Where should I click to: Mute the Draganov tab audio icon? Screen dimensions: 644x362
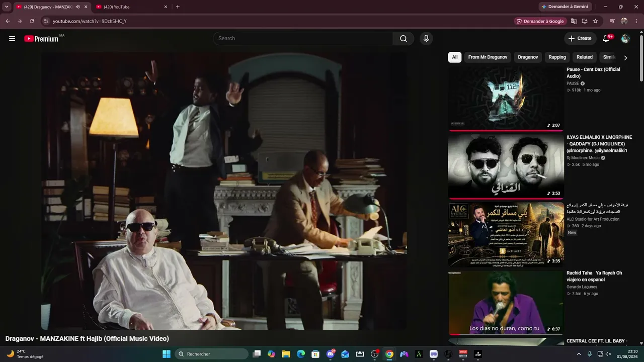pyautogui.click(x=77, y=7)
